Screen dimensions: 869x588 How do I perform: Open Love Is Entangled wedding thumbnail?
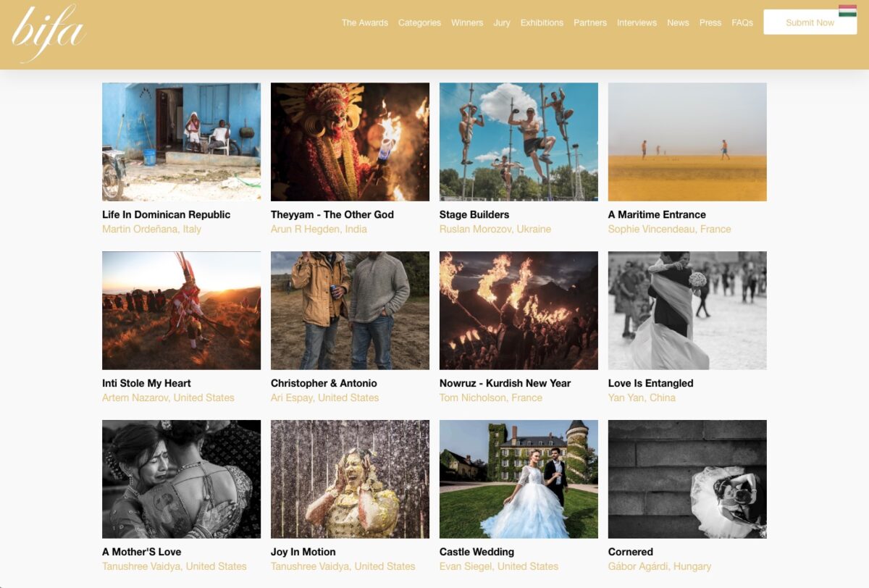pyautogui.click(x=687, y=310)
